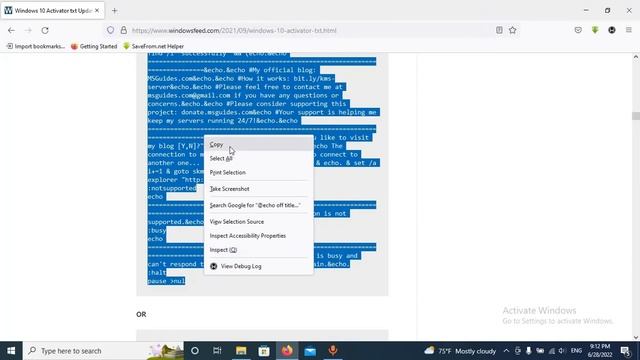Click scrollbar down arrow
640x360 pixels.
636,338
